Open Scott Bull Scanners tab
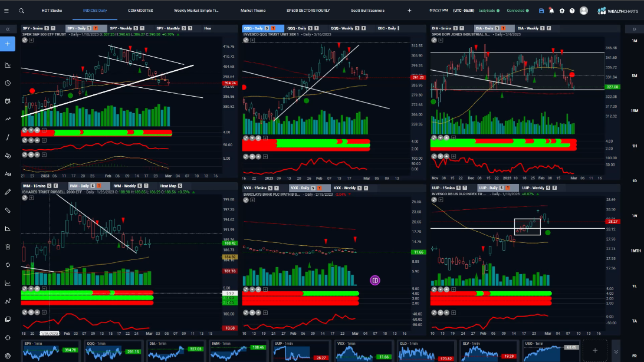This screenshot has width=644, height=362. point(367,10)
